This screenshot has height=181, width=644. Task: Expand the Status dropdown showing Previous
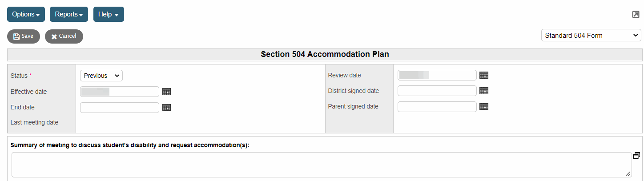point(101,76)
